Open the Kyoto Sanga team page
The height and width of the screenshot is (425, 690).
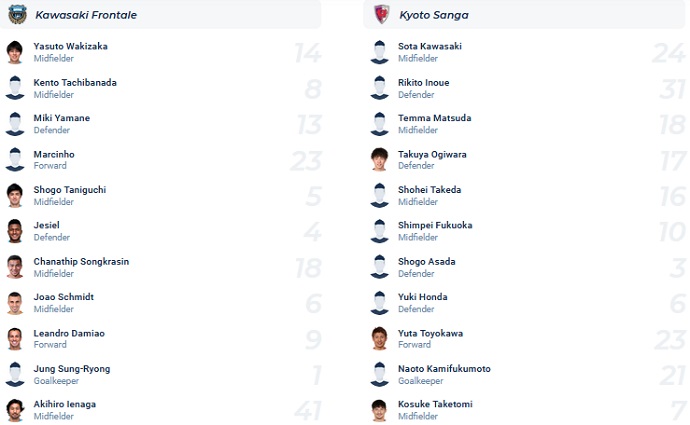[x=434, y=15]
